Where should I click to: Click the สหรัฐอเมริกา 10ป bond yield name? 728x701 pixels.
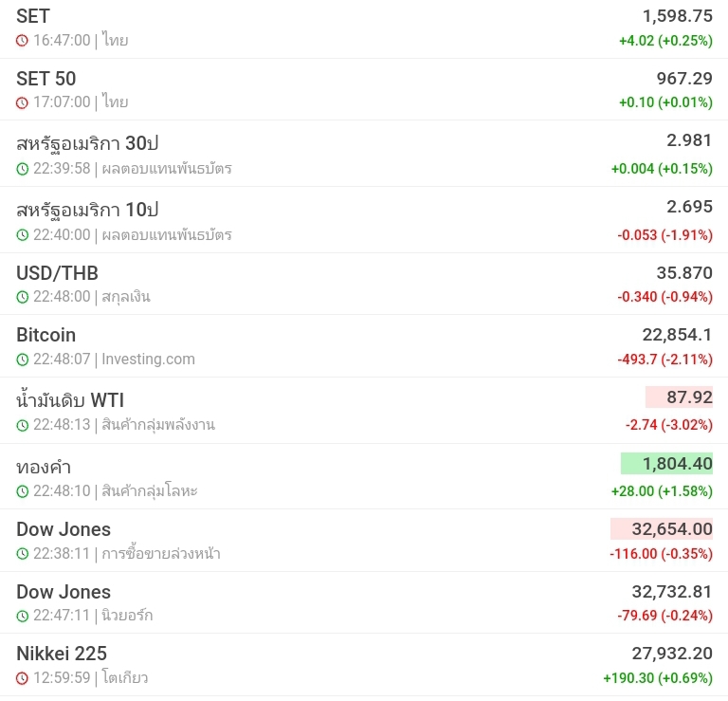pyautogui.click(x=87, y=210)
